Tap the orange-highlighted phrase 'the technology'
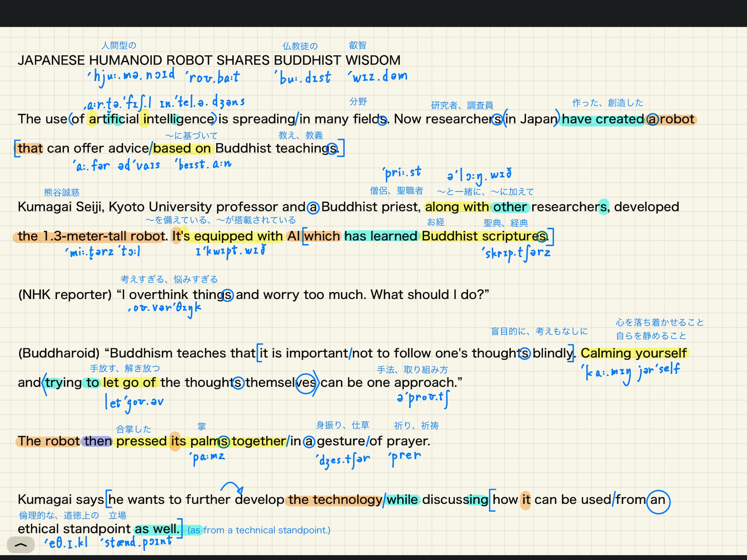Screen dimensions: 747x560 point(335,500)
